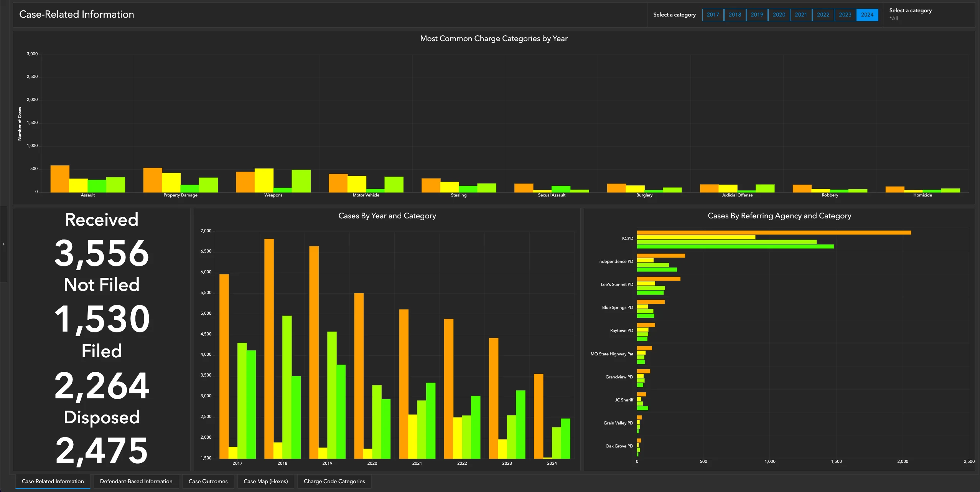Select the 2017 year filter

[713, 15]
